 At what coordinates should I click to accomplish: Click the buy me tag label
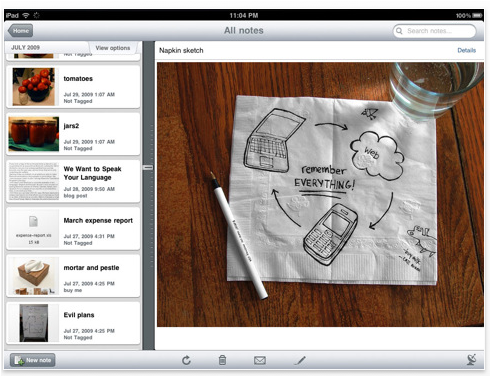point(73,290)
